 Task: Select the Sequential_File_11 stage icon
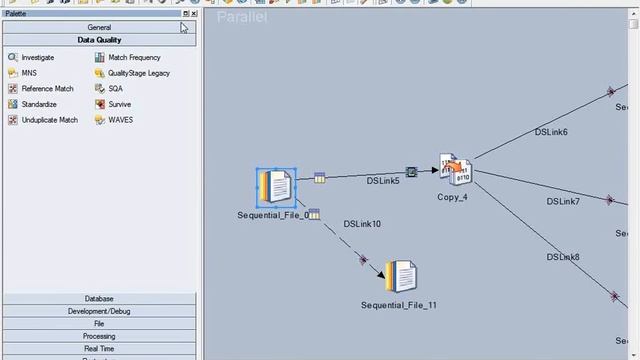401,276
